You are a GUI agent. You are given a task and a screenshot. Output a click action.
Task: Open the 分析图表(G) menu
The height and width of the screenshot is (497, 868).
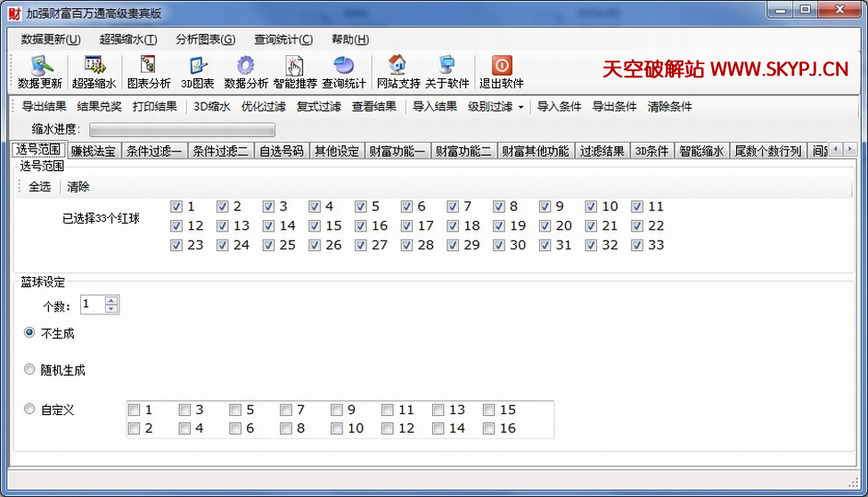pyautogui.click(x=205, y=39)
